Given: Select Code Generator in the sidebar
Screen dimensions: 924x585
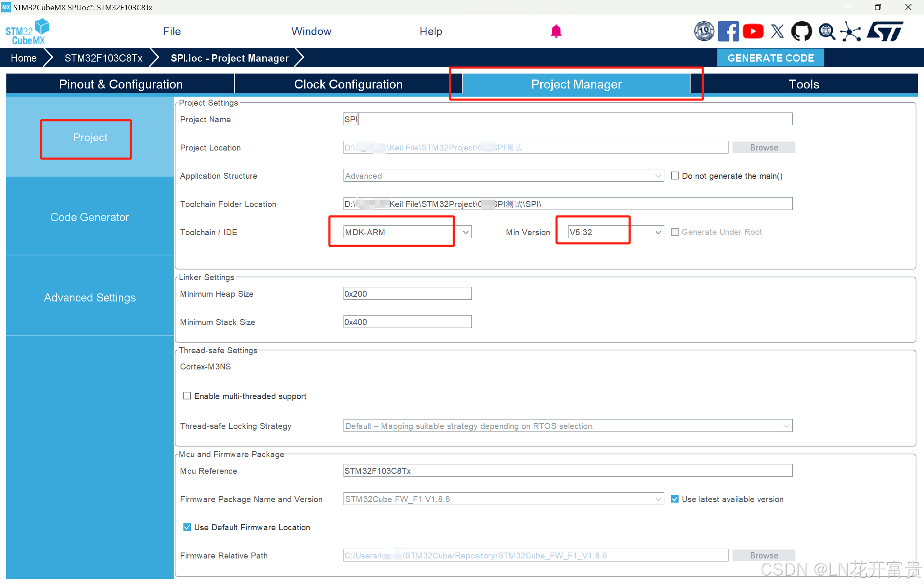Looking at the screenshot, I should (89, 217).
